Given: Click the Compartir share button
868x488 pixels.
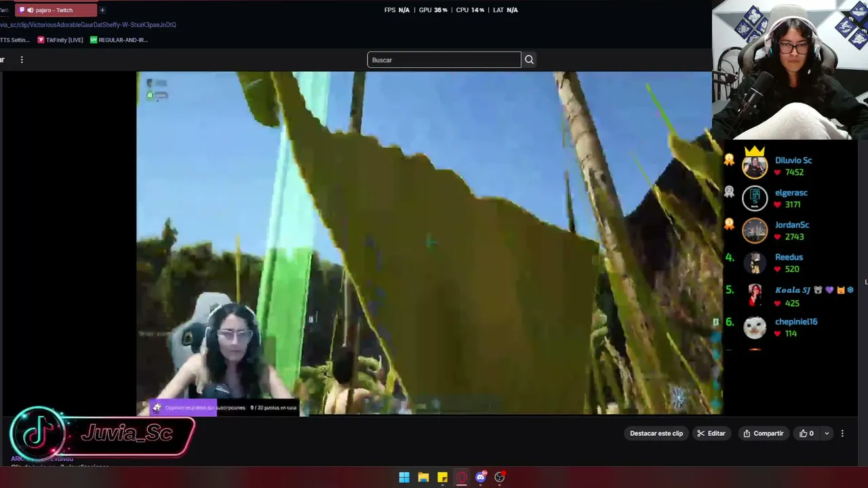Looking at the screenshot, I should coord(763,433).
